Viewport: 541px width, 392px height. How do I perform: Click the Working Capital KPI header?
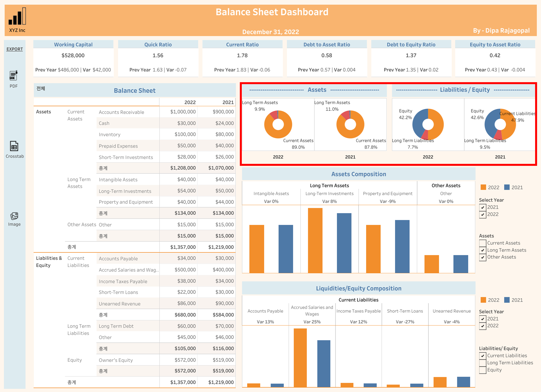click(73, 45)
